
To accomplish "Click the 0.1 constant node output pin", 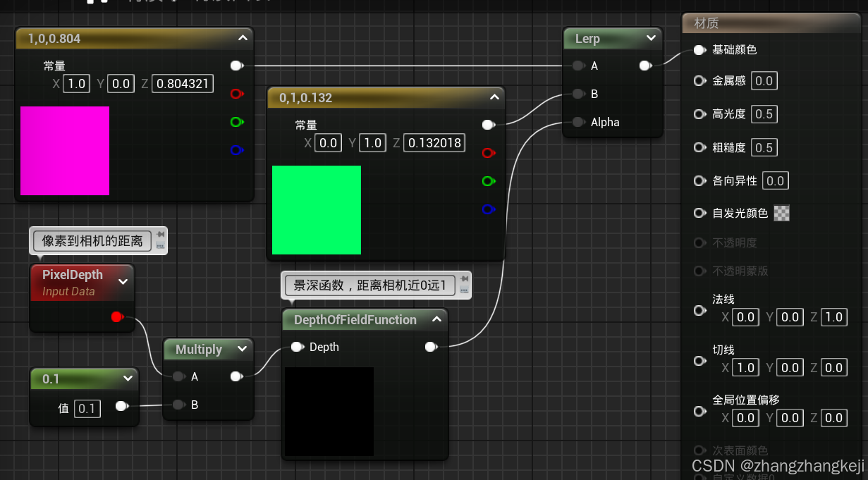I will pyautogui.click(x=121, y=405).
